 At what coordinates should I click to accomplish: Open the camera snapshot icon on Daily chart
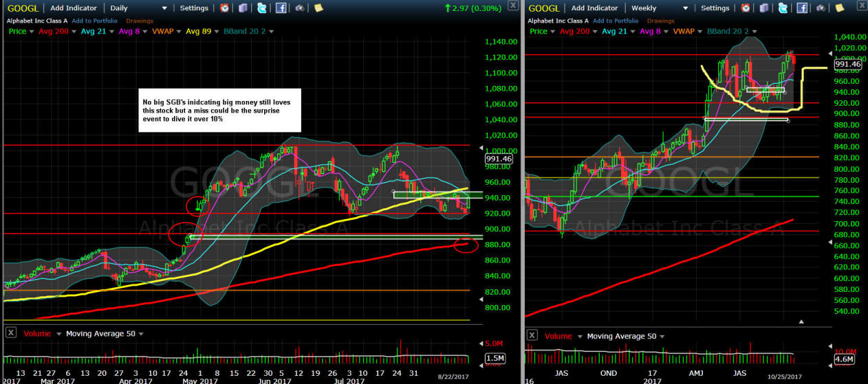pos(300,8)
